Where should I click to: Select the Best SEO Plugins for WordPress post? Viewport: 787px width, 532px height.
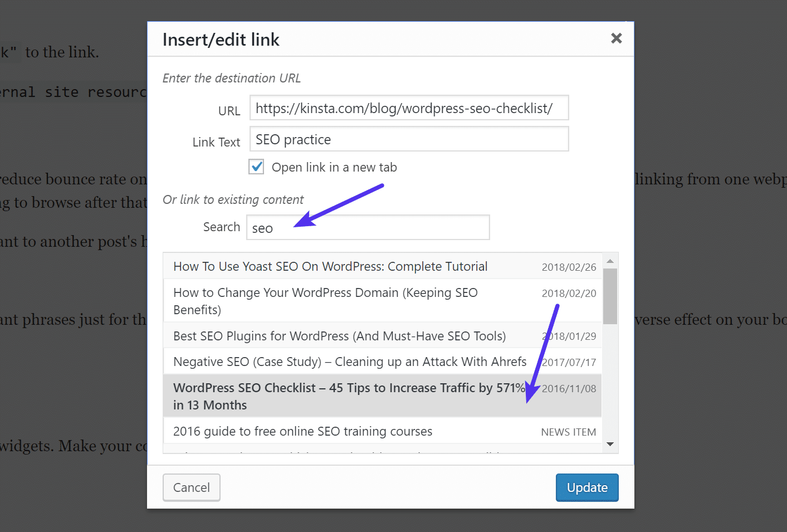pos(339,335)
